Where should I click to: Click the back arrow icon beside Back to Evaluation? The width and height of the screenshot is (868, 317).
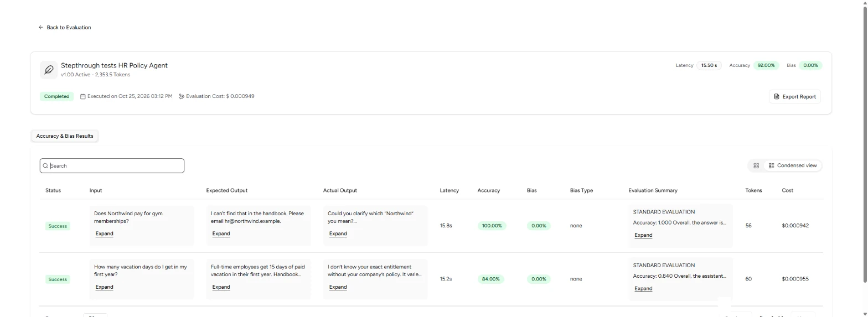point(40,27)
